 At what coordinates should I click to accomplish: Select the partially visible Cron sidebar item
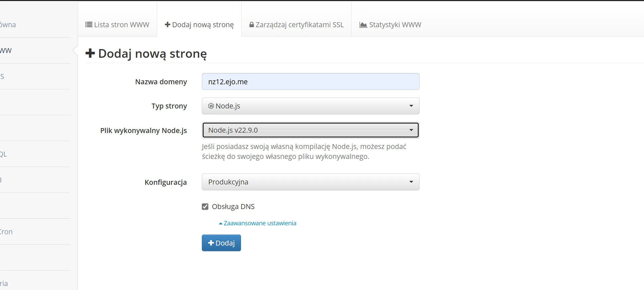coord(6,232)
